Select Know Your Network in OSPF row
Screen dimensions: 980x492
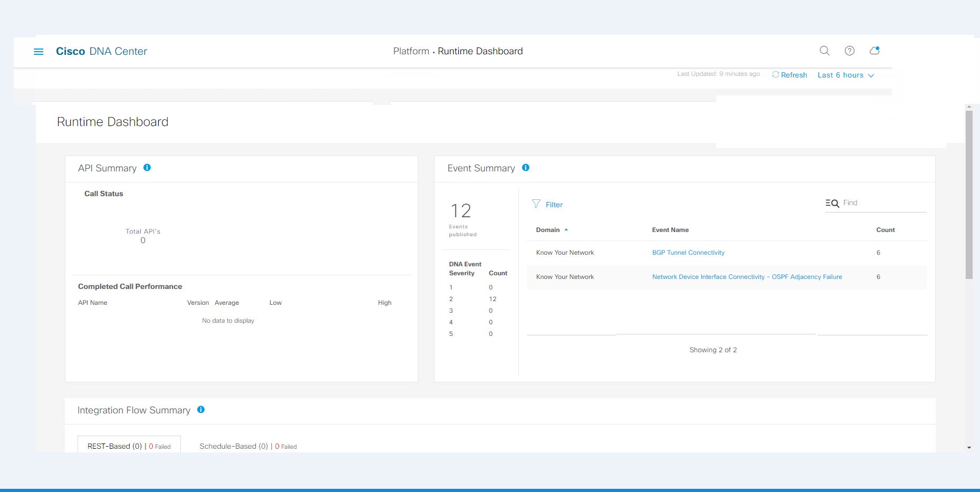565,277
